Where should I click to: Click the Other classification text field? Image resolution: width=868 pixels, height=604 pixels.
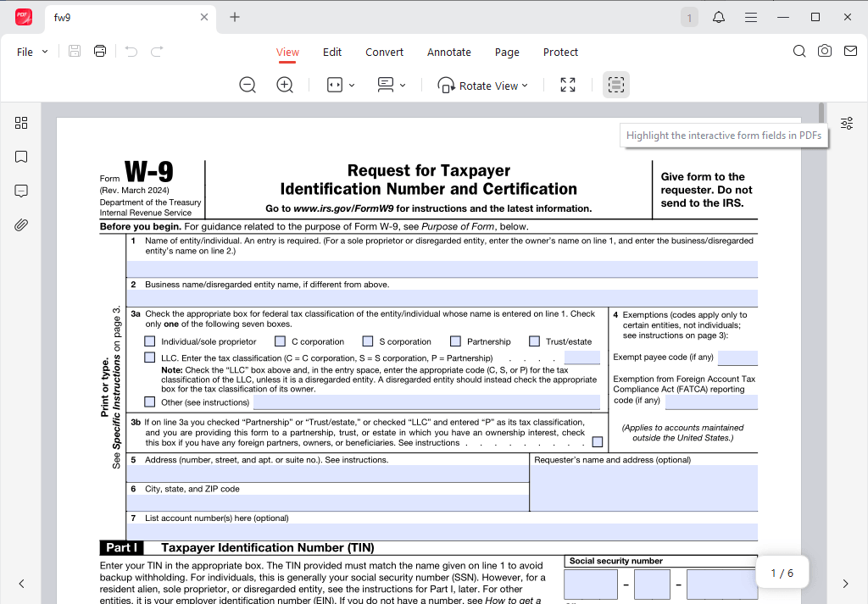point(427,402)
